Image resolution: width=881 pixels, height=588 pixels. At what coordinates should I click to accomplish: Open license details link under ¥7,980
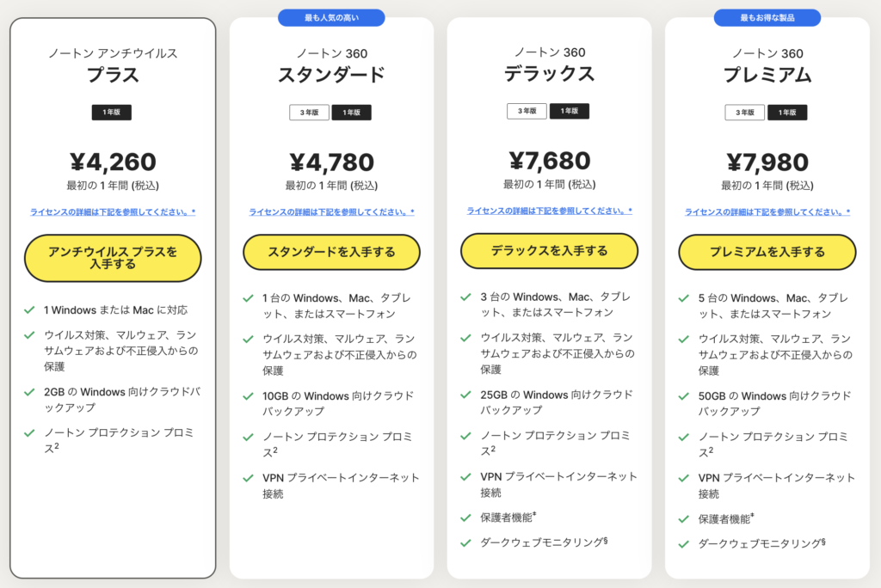[767, 212]
